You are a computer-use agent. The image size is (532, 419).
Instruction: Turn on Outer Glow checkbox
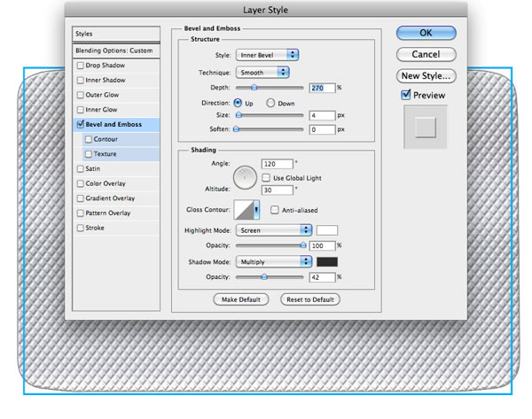point(81,95)
